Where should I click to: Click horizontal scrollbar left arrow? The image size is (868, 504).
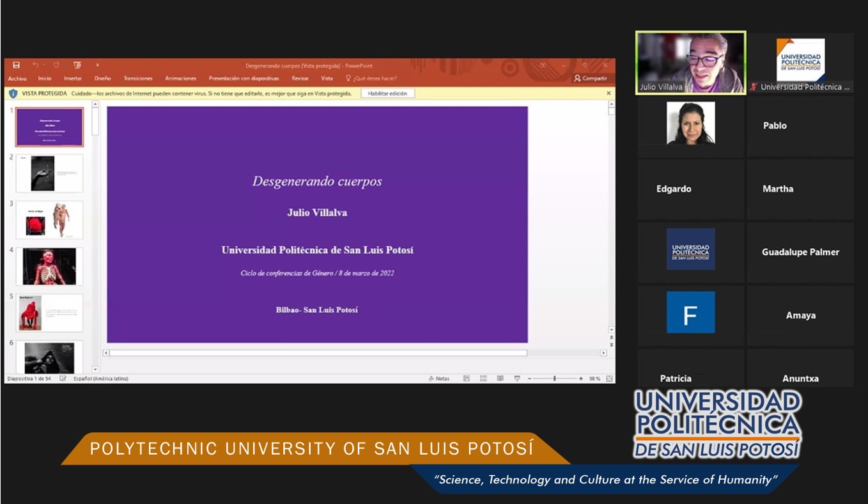(x=107, y=352)
